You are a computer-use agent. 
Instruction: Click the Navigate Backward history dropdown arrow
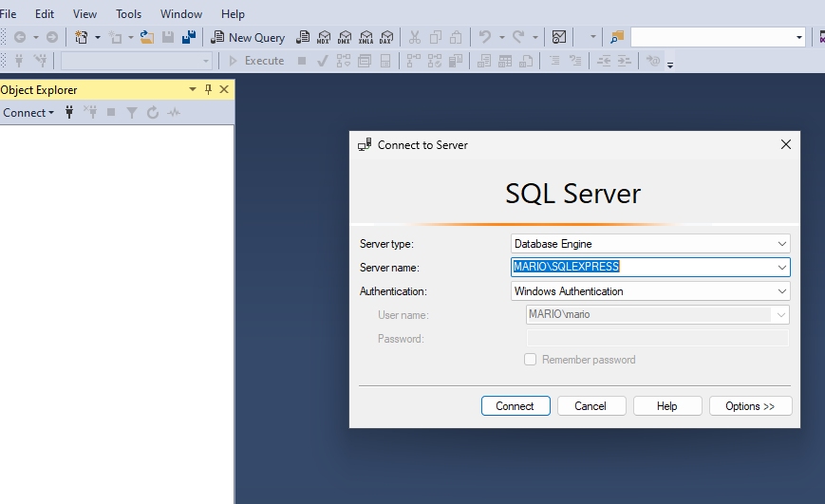pos(36,37)
